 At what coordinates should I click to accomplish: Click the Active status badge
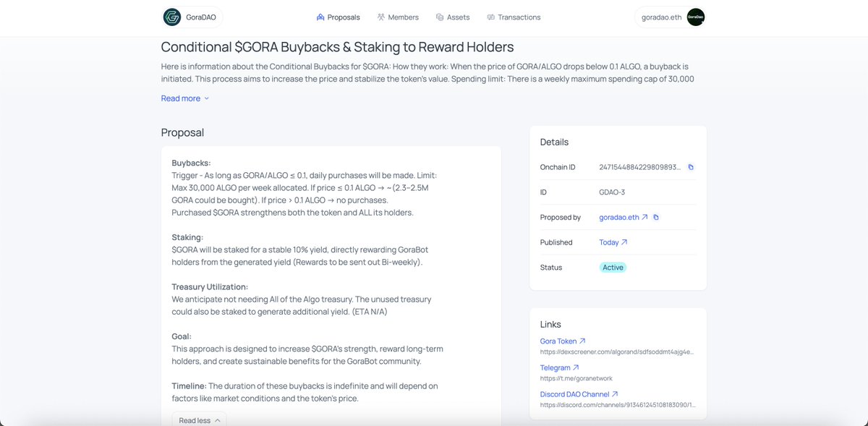click(613, 267)
